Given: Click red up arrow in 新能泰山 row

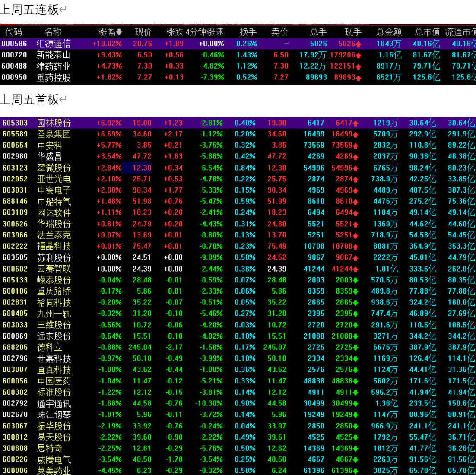Looking at the screenshot, I should (359, 55).
